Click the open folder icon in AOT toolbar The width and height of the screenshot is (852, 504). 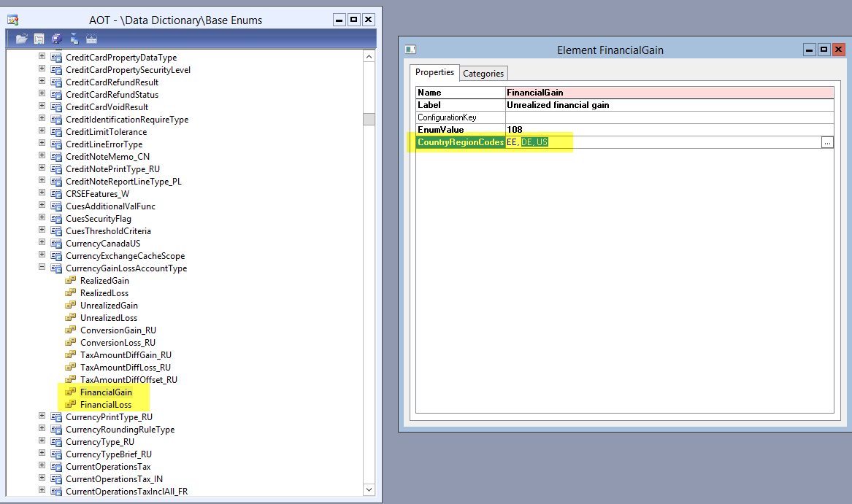[x=21, y=39]
